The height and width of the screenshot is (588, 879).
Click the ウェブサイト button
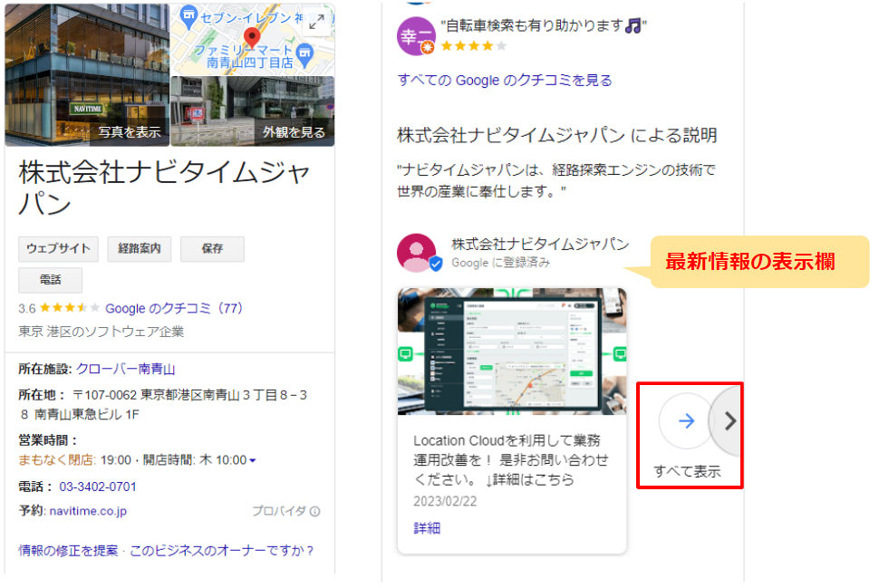[58, 249]
